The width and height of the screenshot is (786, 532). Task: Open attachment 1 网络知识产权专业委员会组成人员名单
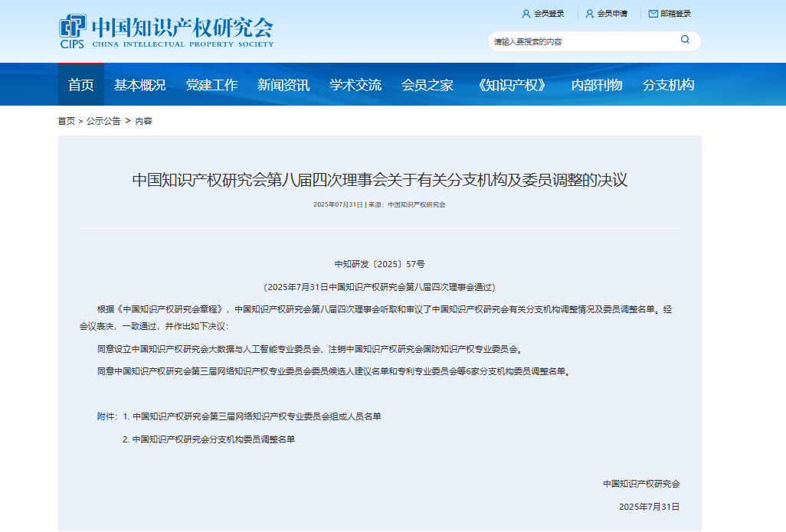[x=251, y=416]
